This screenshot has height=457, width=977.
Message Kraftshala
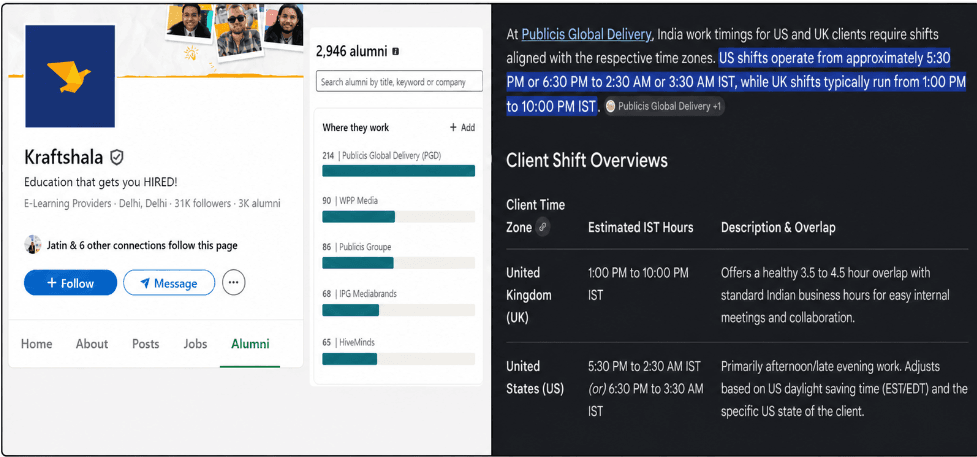(169, 283)
